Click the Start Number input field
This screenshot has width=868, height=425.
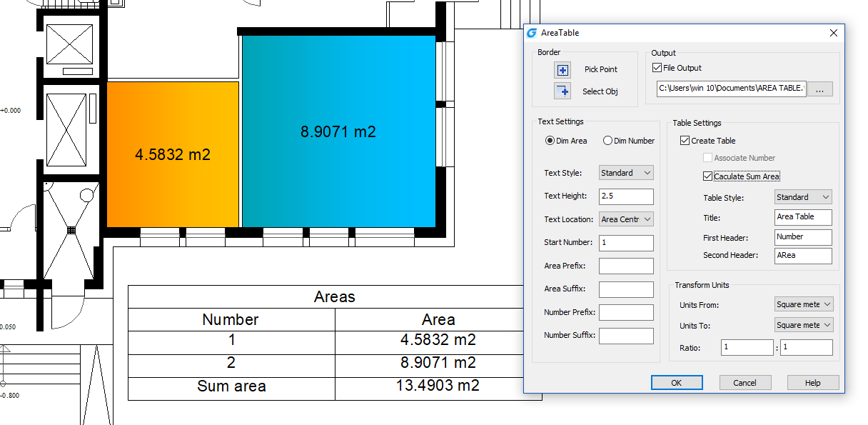click(626, 243)
